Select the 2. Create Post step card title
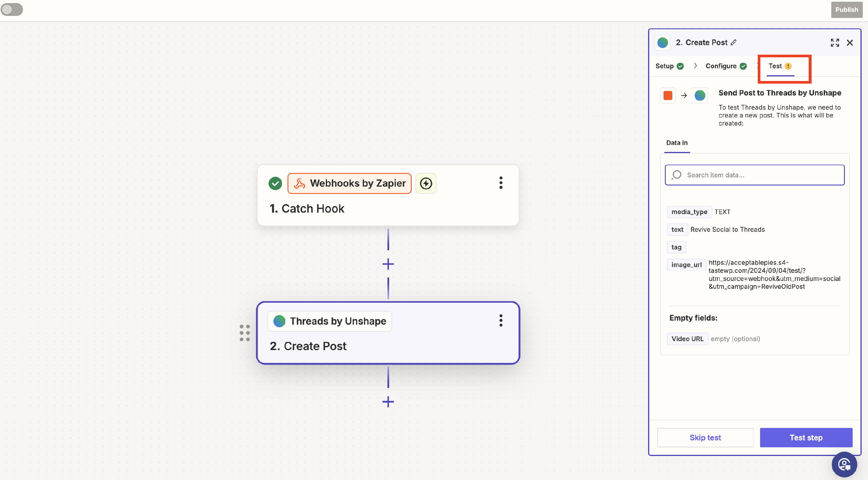The width and height of the screenshot is (868, 480). [308, 346]
